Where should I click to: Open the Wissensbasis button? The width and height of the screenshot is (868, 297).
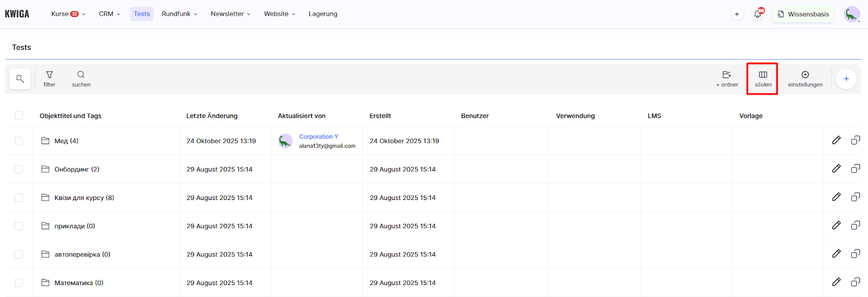(x=803, y=14)
